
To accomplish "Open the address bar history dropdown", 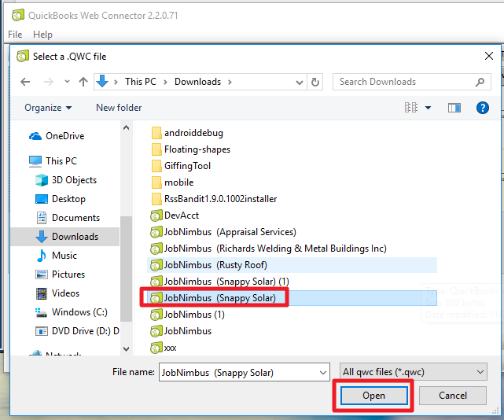I will [x=300, y=83].
